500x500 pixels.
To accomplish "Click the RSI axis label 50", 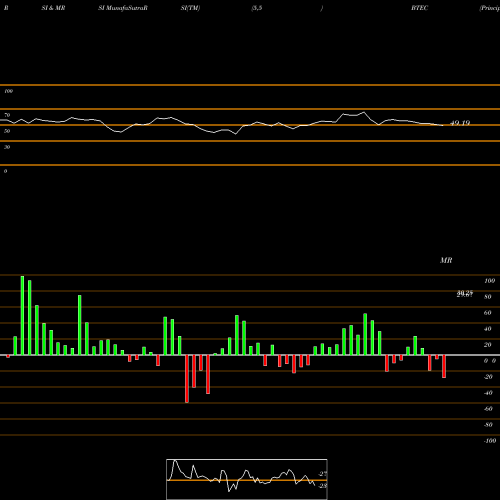I will [7, 131].
